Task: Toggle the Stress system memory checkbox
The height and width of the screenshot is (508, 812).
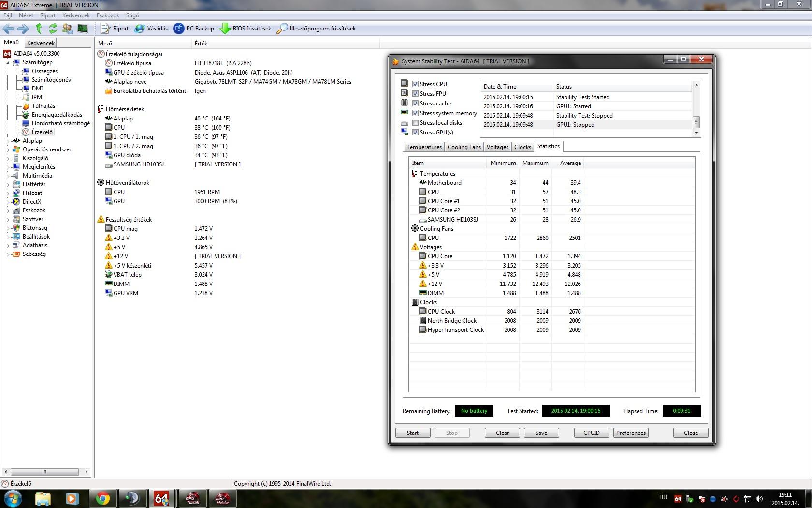Action: pyautogui.click(x=415, y=113)
